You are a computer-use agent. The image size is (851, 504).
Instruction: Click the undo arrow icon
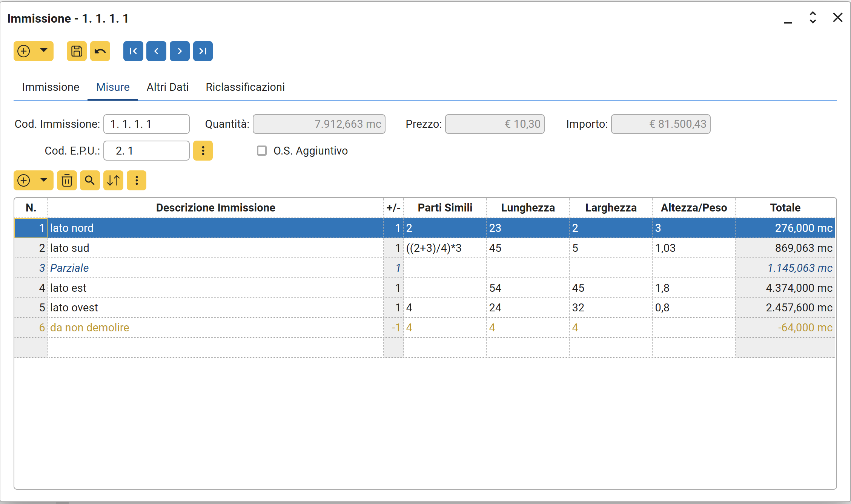[x=100, y=51]
